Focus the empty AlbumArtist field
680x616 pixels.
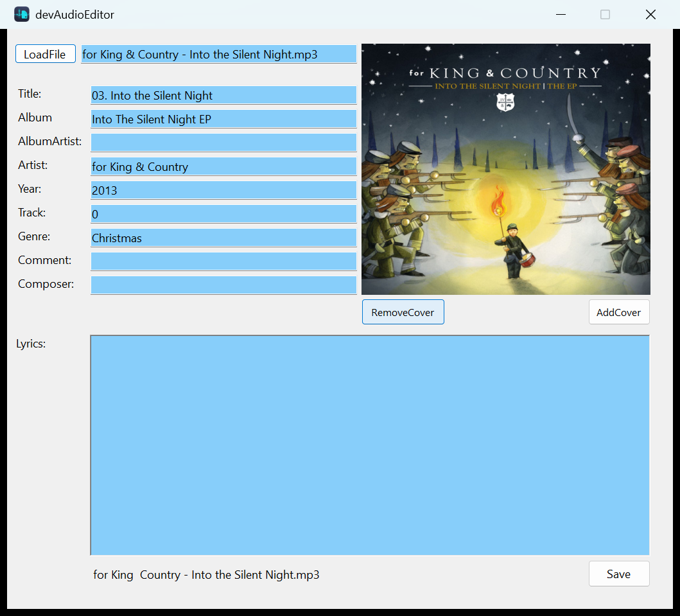223,143
